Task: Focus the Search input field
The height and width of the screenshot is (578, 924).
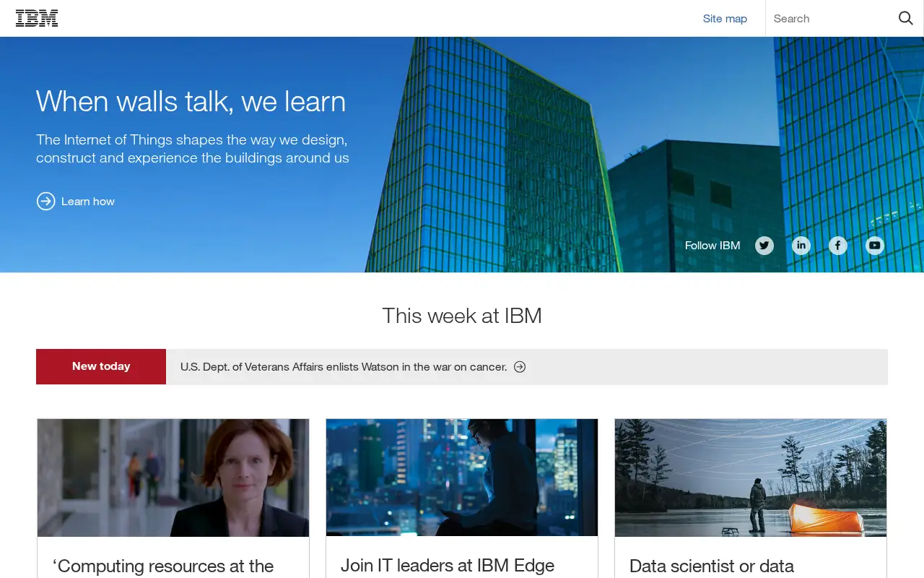Action: (x=830, y=19)
